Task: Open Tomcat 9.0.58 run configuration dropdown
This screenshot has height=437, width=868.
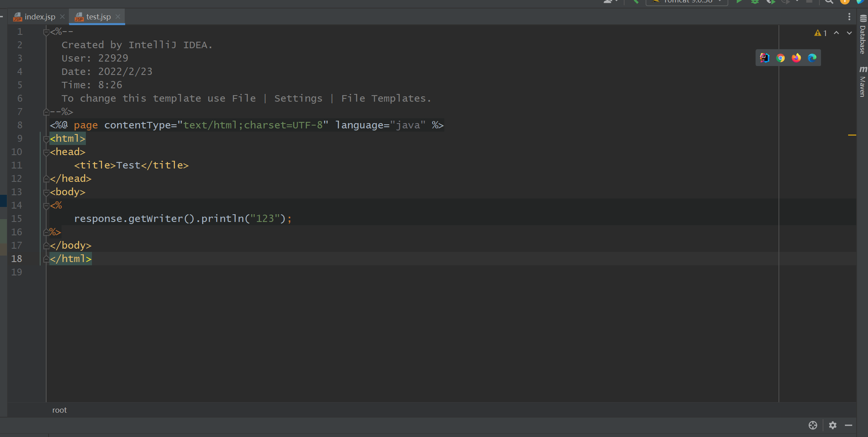Action: click(687, 2)
